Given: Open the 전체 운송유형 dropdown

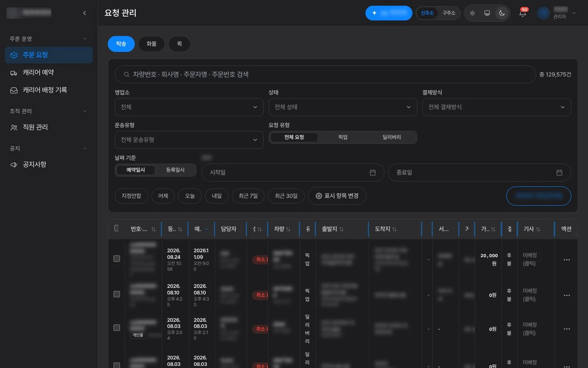Looking at the screenshot, I should point(189,140).
